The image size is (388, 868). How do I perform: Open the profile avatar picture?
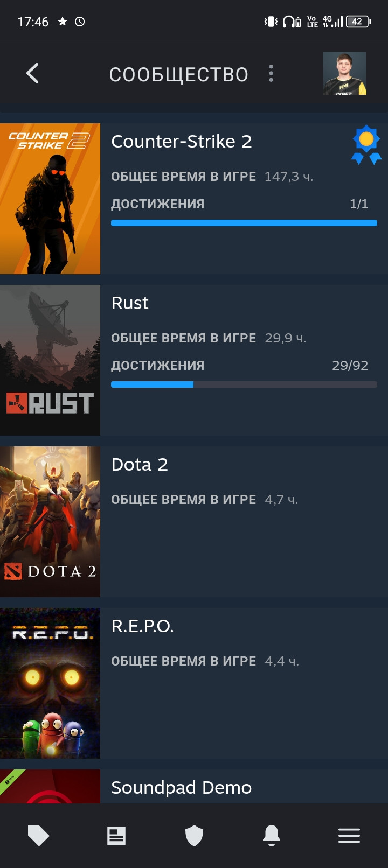[x=345, y=73]
